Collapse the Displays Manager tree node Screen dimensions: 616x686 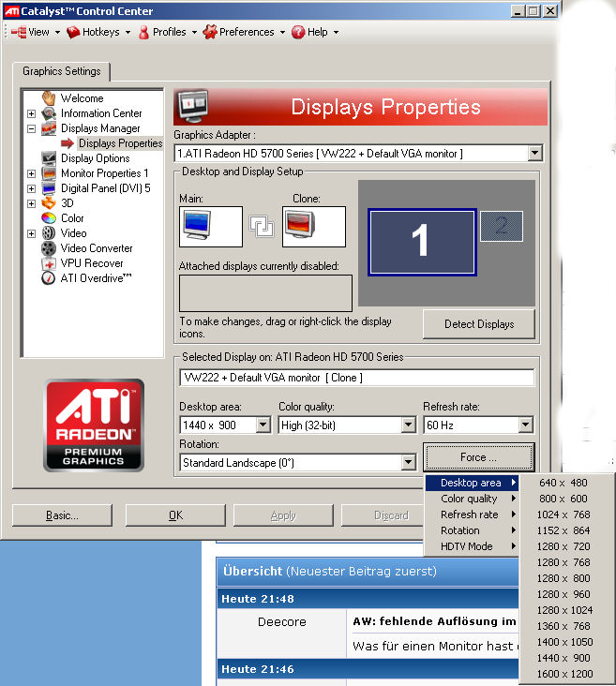coord(32,128)
